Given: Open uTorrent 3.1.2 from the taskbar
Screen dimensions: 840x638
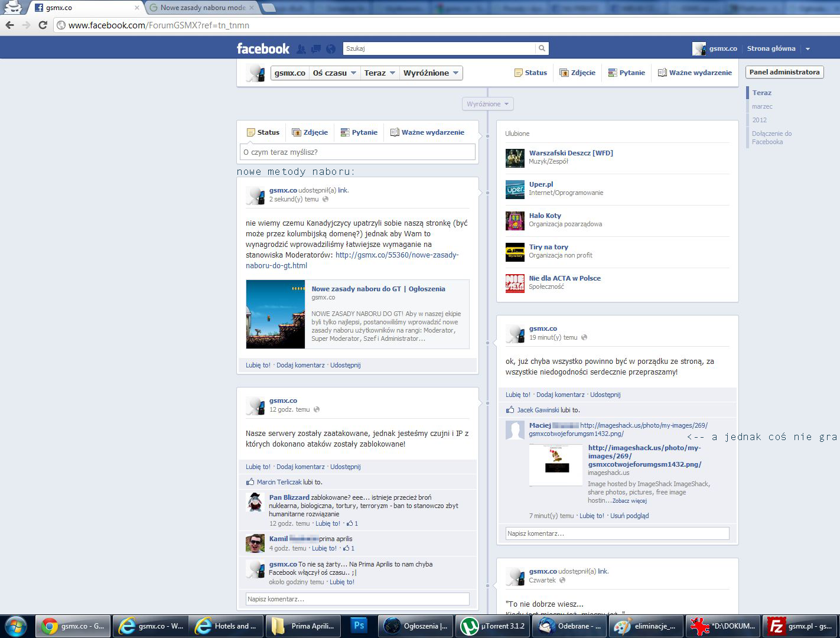Looking at the screenshot, I should pos(493,626).
